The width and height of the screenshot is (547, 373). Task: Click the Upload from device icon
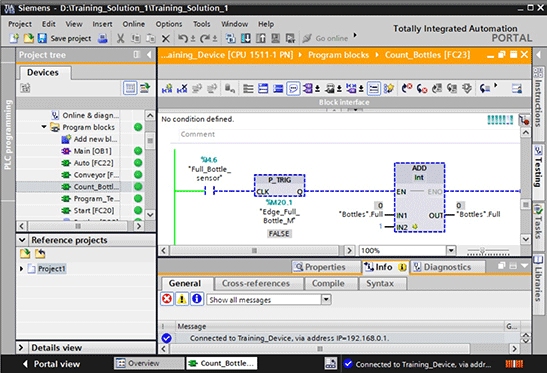pos(261,38)
